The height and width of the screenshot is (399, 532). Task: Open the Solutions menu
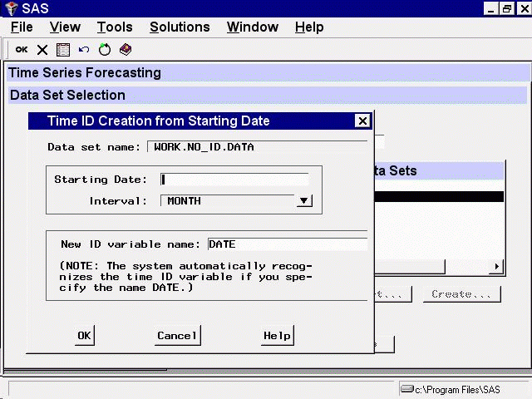coord(180,27)
